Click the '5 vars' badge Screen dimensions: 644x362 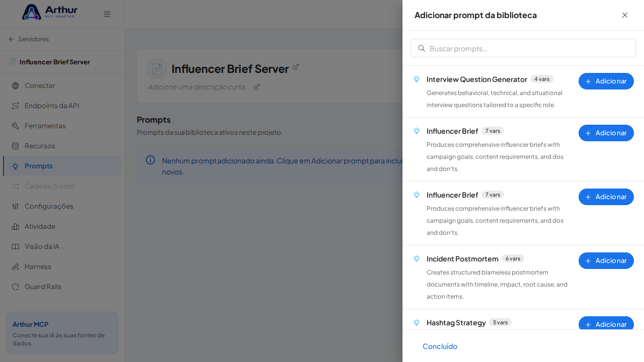[500, 322]
